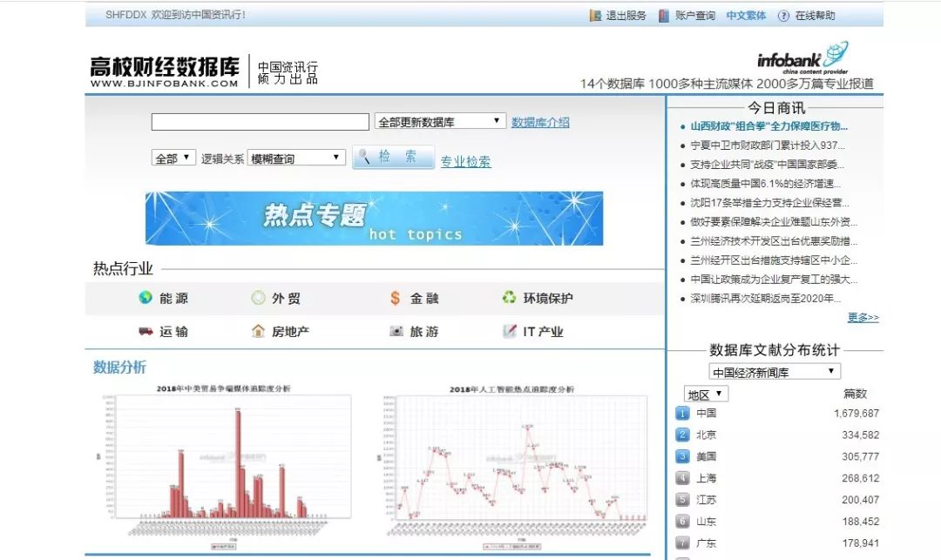Screen dimensions: 941x560
Task: Open the 全部更新数据库 database dropdown
Action: click(440, 122)
